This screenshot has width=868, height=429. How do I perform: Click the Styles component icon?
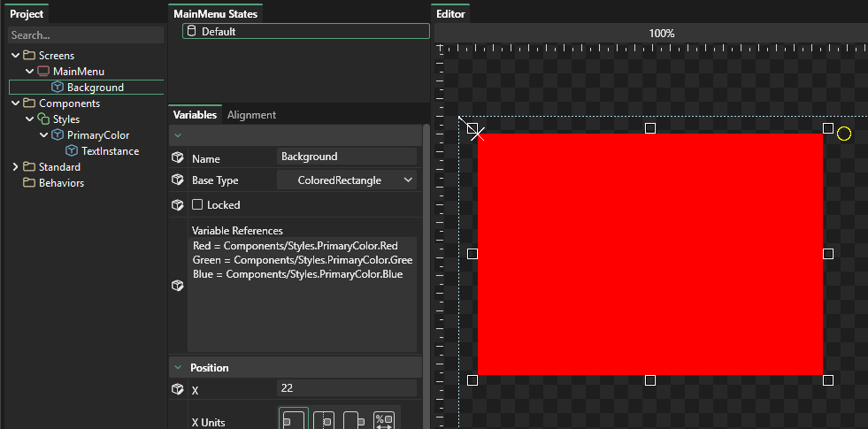pos(43,119)
